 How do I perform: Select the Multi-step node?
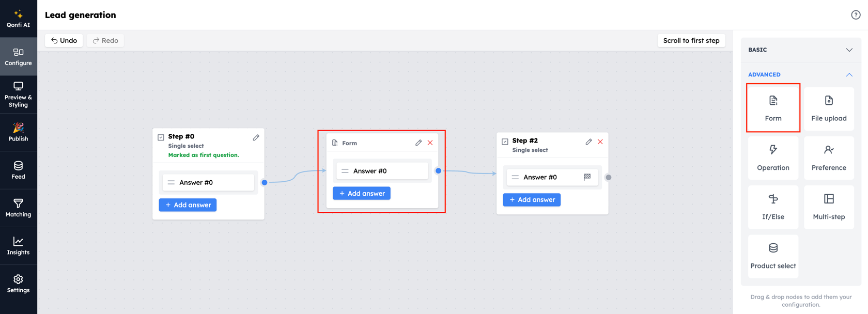point(829,207)
